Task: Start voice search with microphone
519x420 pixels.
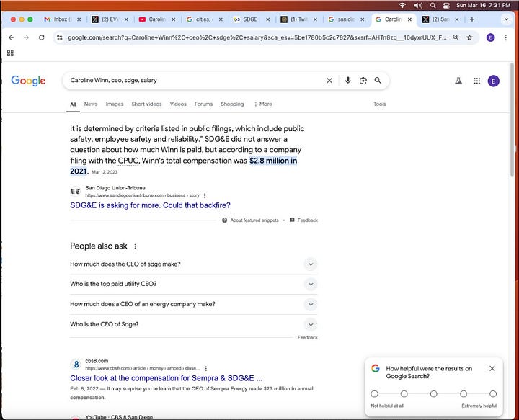Action: pyautogui.click(x=347, y=81)
